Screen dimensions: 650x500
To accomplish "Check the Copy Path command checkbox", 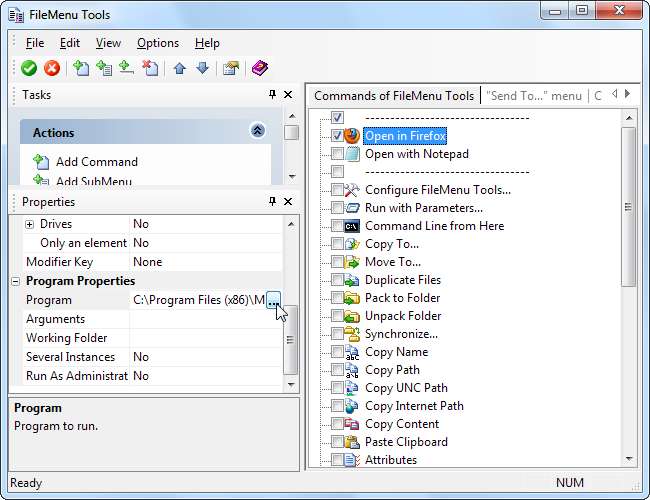I will [x=337, y=370].
